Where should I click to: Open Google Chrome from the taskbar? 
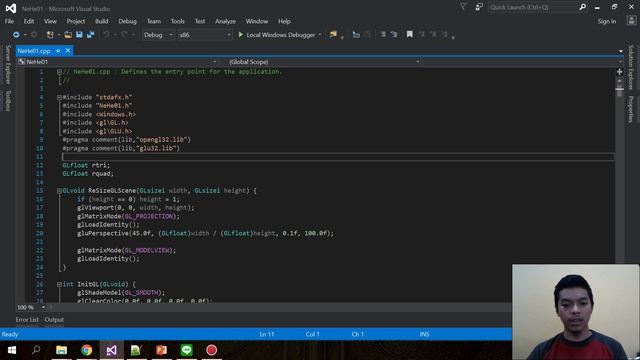(x=87, y=350)
